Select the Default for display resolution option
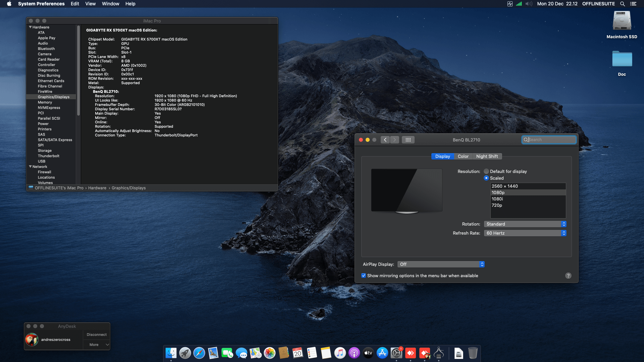The width and height of the screenshot is (644, 362). coord(486,171)
